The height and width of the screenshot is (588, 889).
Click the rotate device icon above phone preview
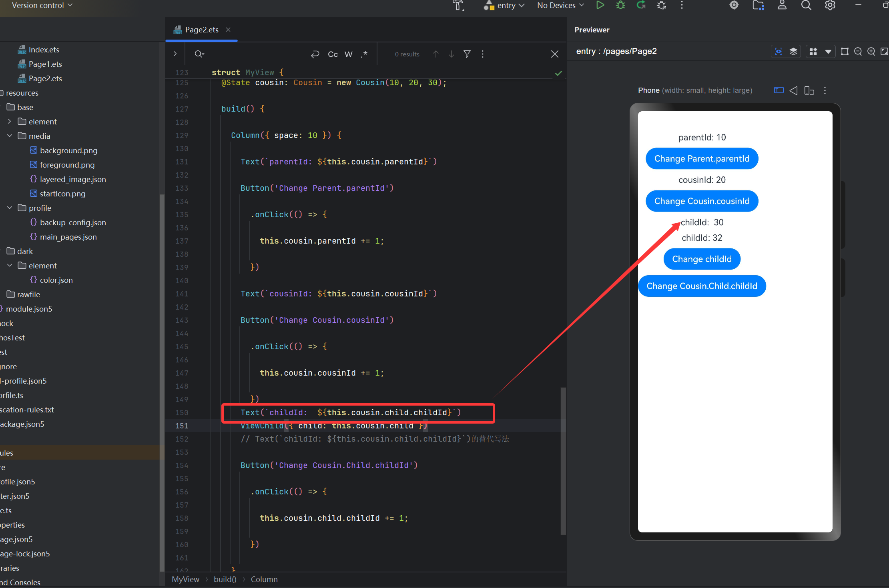[809, 91]
